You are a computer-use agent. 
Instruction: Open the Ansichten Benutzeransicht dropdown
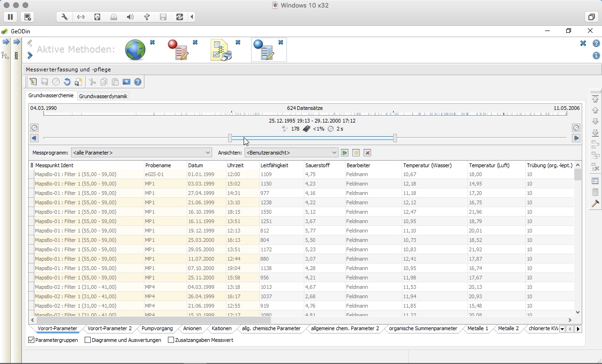coord(334,153)
